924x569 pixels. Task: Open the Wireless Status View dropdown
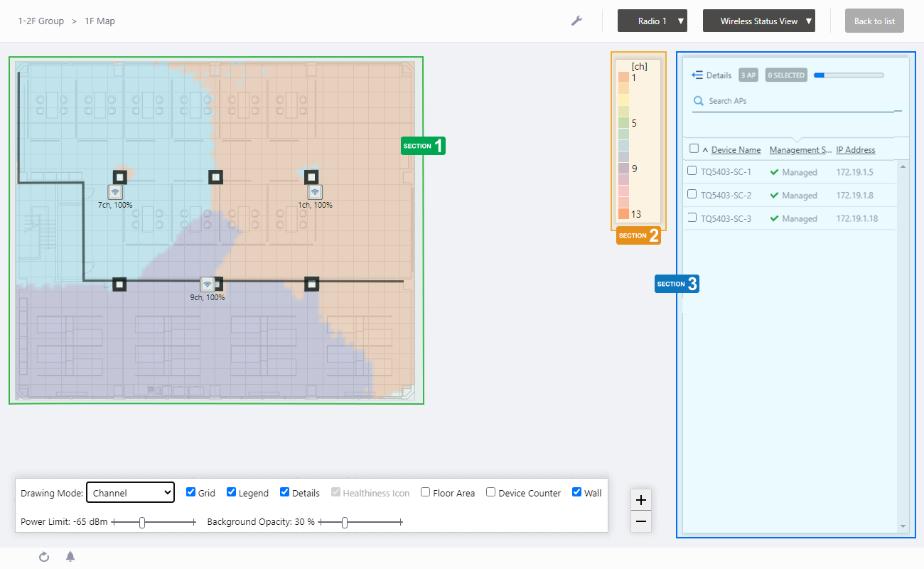click(758, 21)
